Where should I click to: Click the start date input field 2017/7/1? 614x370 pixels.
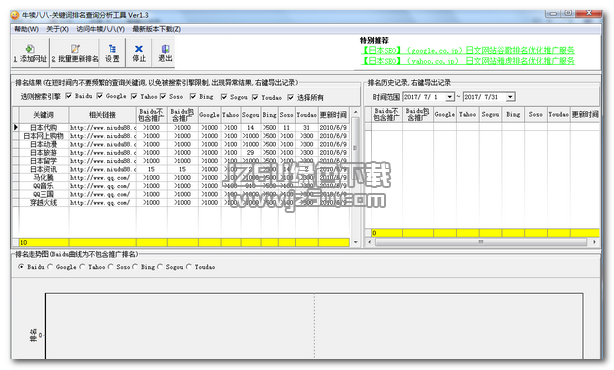pos(424,97)
